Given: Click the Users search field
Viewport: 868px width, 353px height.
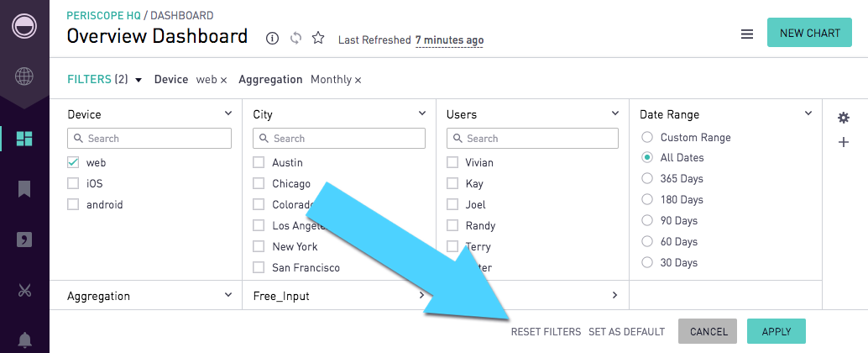Looking at the screenshot, I should pyautogui.click(x=532, y=139).
